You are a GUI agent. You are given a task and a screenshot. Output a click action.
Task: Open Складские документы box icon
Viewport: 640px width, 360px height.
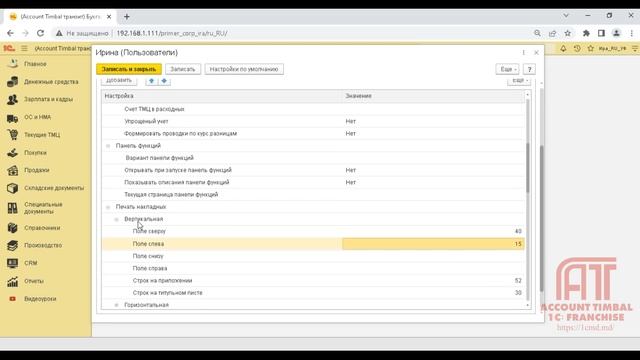[x=13, y=188]
